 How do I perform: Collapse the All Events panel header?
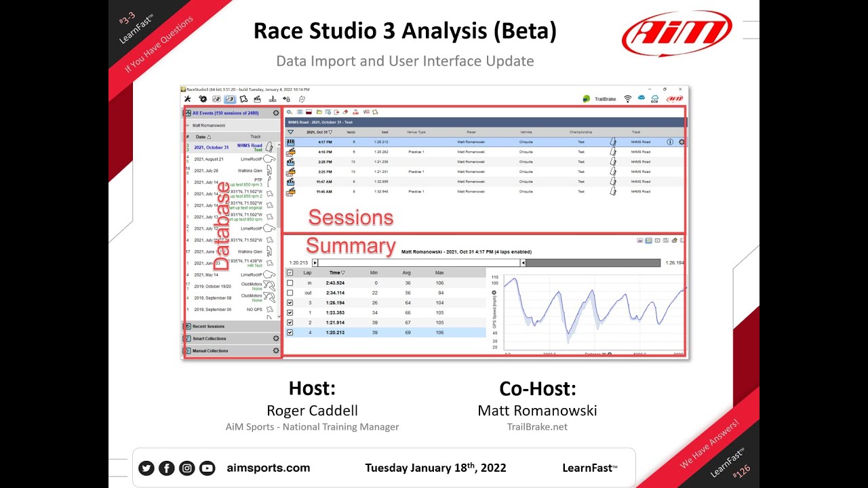click(x=231, y=113)
